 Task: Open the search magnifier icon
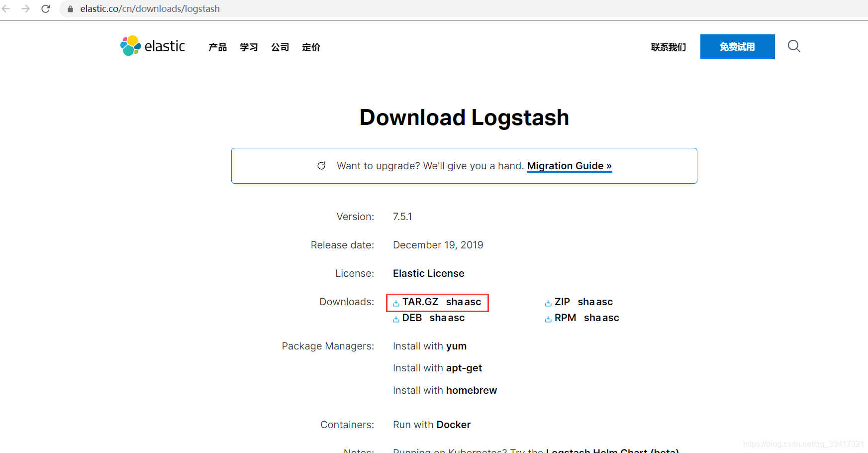[x=794, y=46]
